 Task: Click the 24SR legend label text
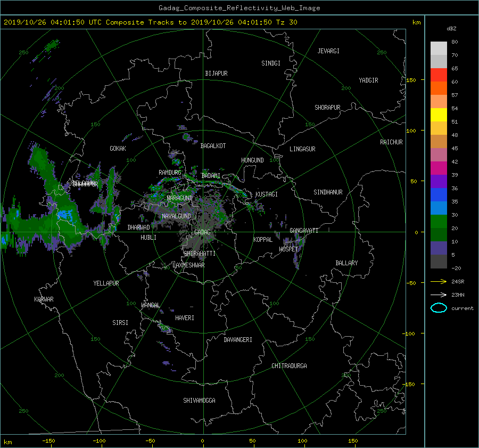pos(458,282)
